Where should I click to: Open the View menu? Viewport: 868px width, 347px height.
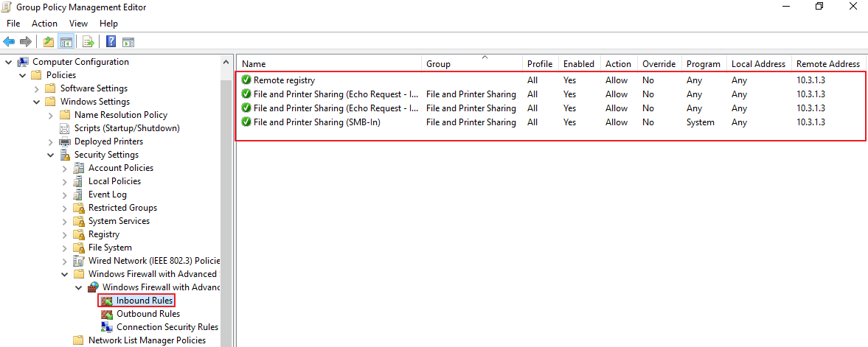[x=79, y=24]
